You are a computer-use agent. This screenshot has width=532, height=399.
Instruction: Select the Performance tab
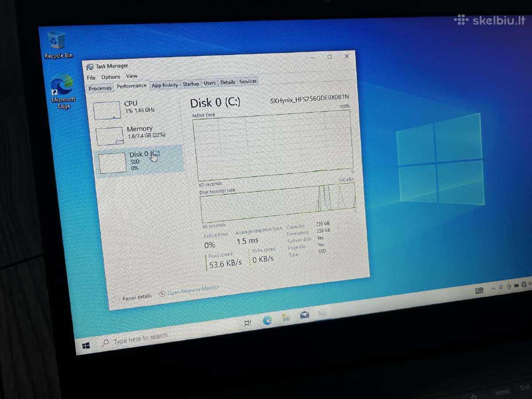tap(132, 86)
